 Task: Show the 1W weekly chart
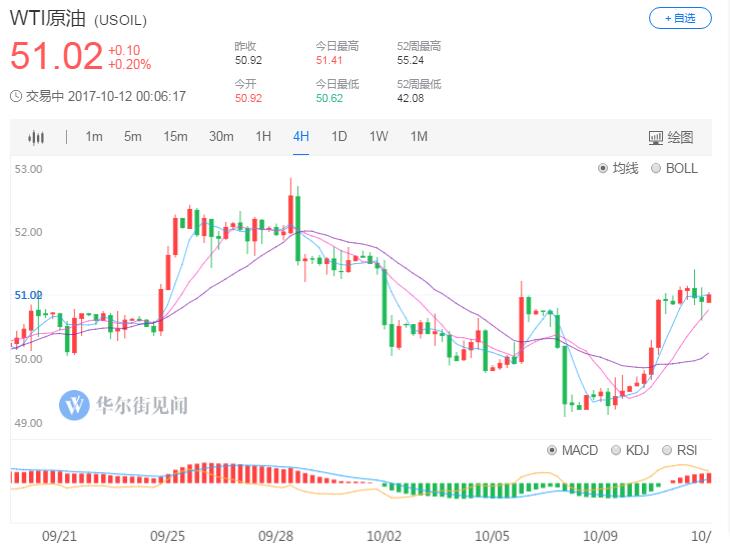pos(378,137)
